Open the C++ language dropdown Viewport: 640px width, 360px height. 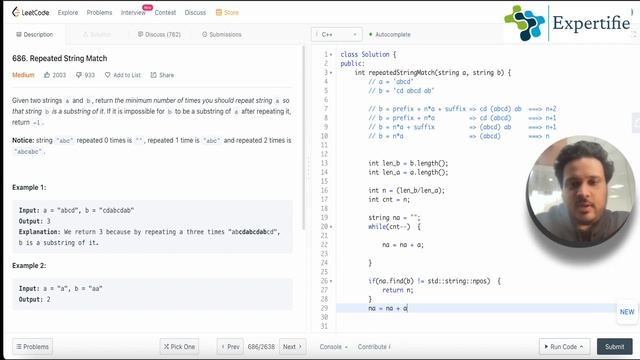click(336, 35)
